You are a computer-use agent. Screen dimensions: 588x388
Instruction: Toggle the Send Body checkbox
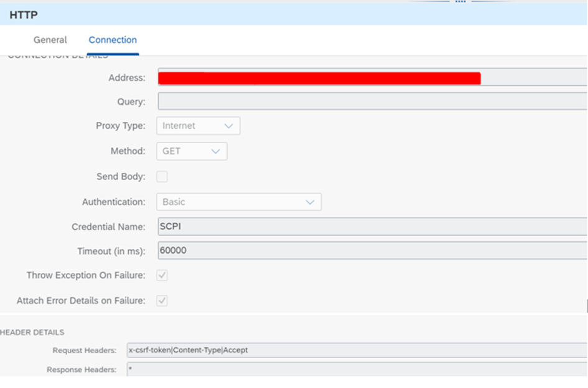(162, 177)
